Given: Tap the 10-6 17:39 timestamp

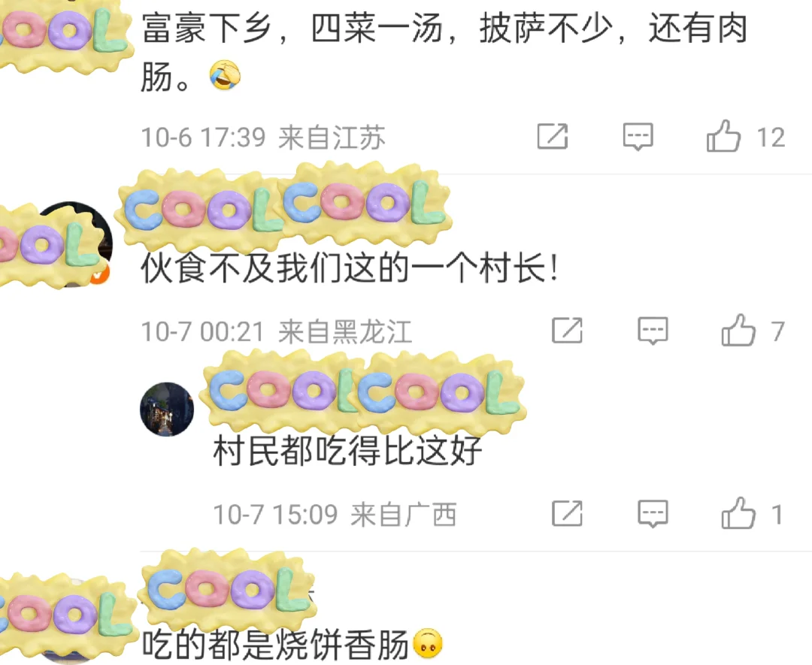Looking at the screenshot, I should [203, 138].
